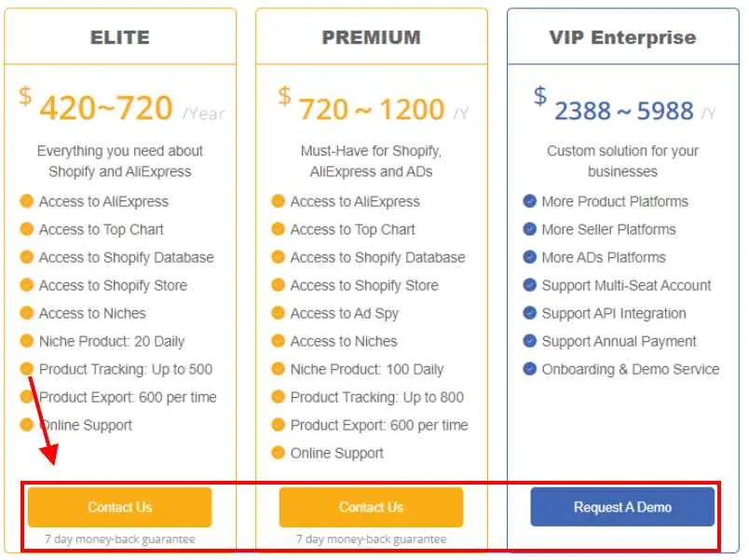
Task: Click the bullet beside Product Tracking: Up to 800
Action: coord(279,397)
